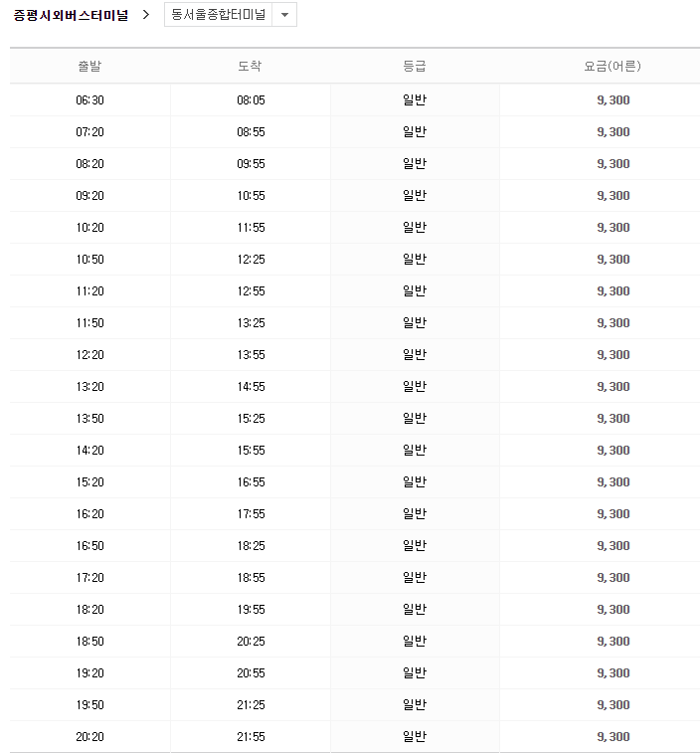The height and width of the screenshot is (755, 700).
Task: Select the 06:30 departure row
Action: point(355,100)
